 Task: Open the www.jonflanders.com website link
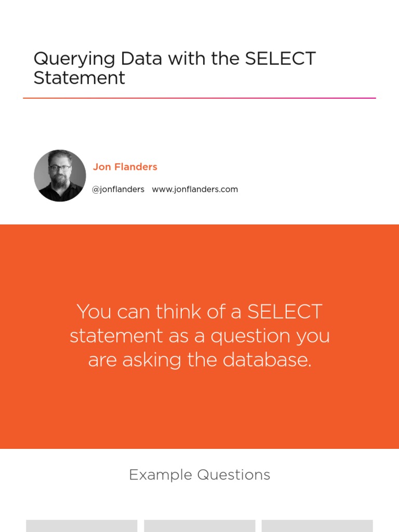pos(195,189)
